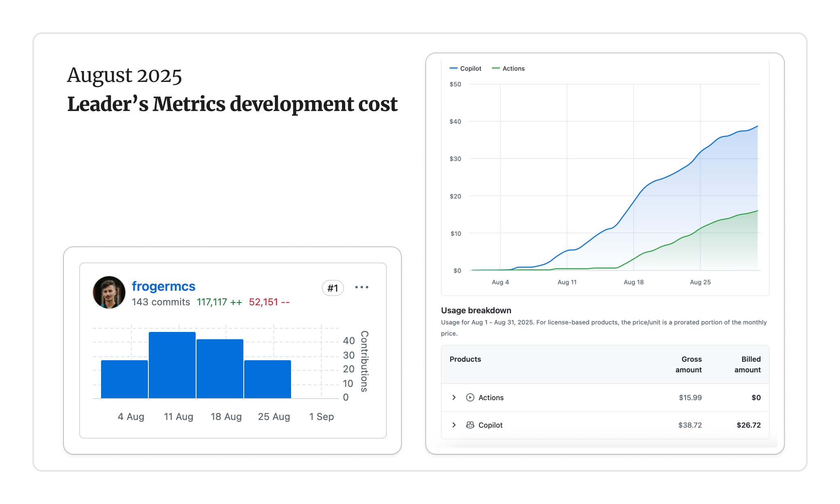Expand the Copilot usage row chevron
The width and height of the screenshot is (840, 504).
[454, 425]
